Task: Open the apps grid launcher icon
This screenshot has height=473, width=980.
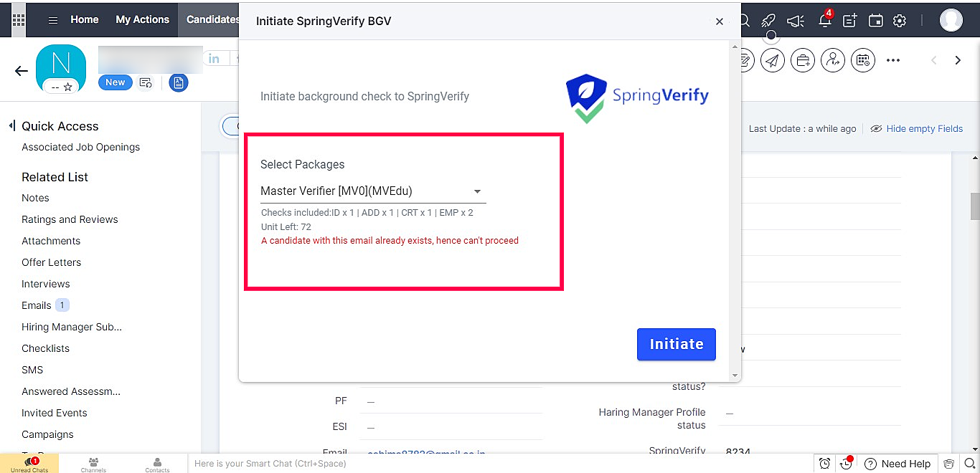Action: point(19,19)
